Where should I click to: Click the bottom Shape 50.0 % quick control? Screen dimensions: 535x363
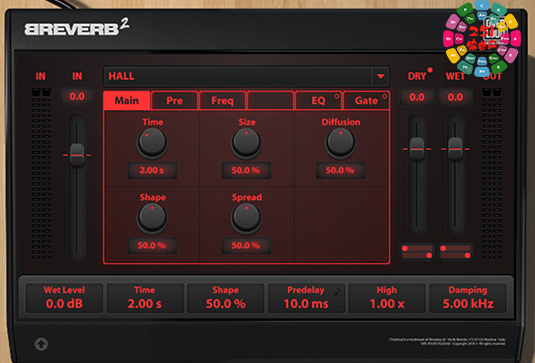click(x=226, y=298)
